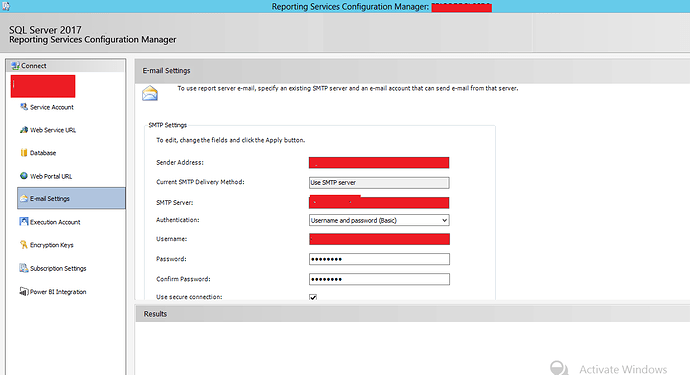Click the Database cylinder icon

24,153
